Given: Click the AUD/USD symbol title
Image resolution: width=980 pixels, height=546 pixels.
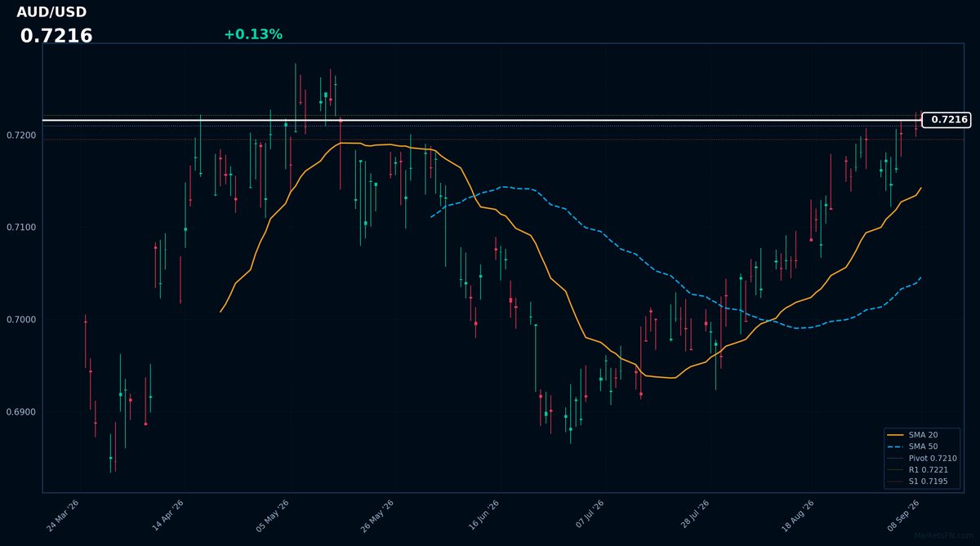Looking at the screenshot, I should [51, 12].
